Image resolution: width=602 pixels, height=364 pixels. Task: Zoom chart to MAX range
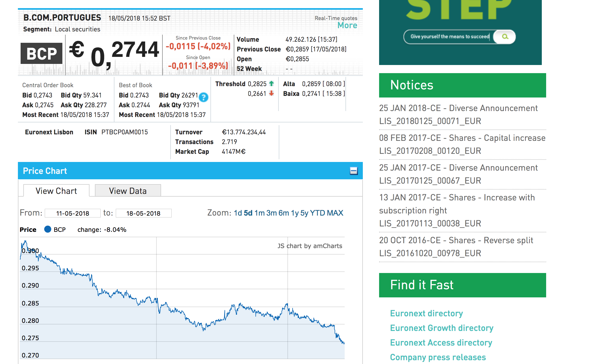(x=335, y=213)
